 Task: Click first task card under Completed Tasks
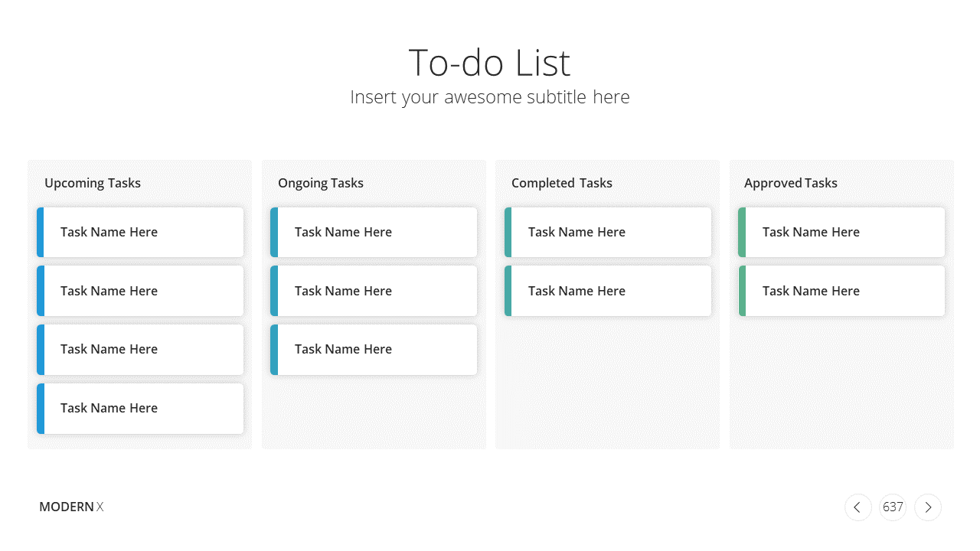608,232
